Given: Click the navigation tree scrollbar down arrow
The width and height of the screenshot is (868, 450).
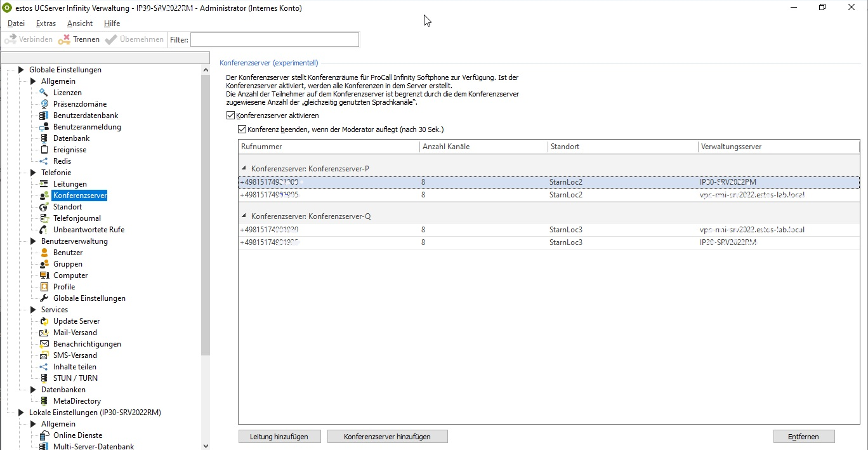Looking at the screenshot, I should point(206,446).
